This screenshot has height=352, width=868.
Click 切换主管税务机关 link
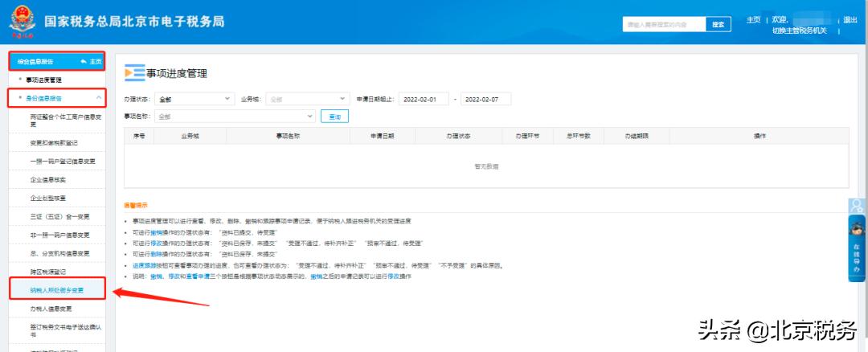click(800, 31)
